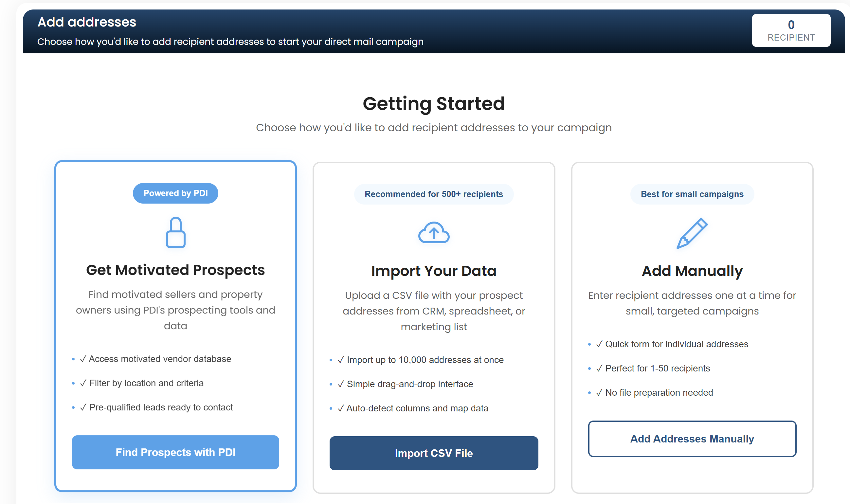Click the Add addresses header title
This screenshot has height=504, width=850.
tap(87, 21)
